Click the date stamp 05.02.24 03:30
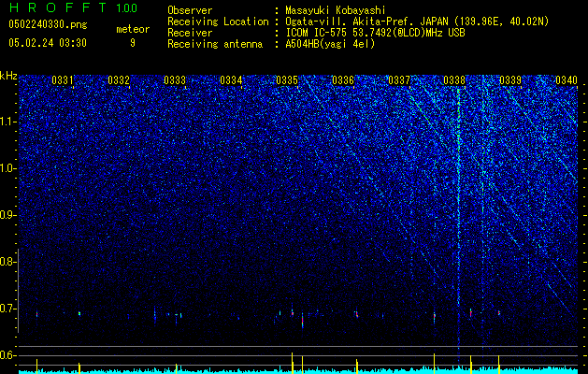 point(48,43)
